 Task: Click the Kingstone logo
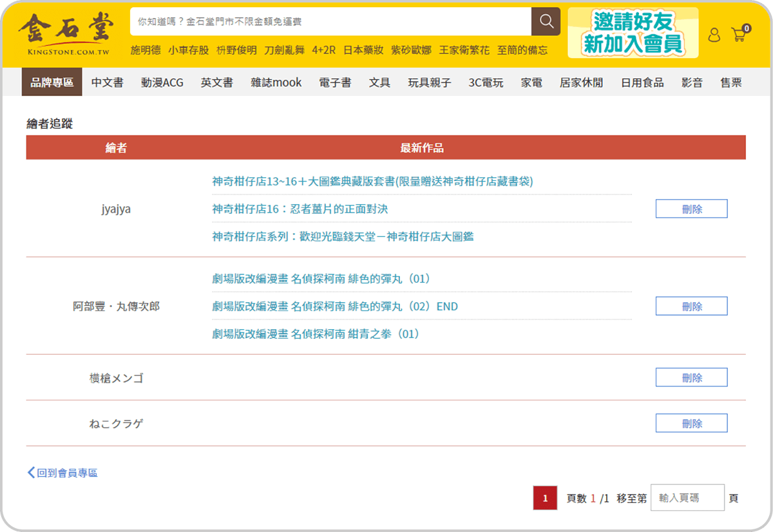(66, 33)
